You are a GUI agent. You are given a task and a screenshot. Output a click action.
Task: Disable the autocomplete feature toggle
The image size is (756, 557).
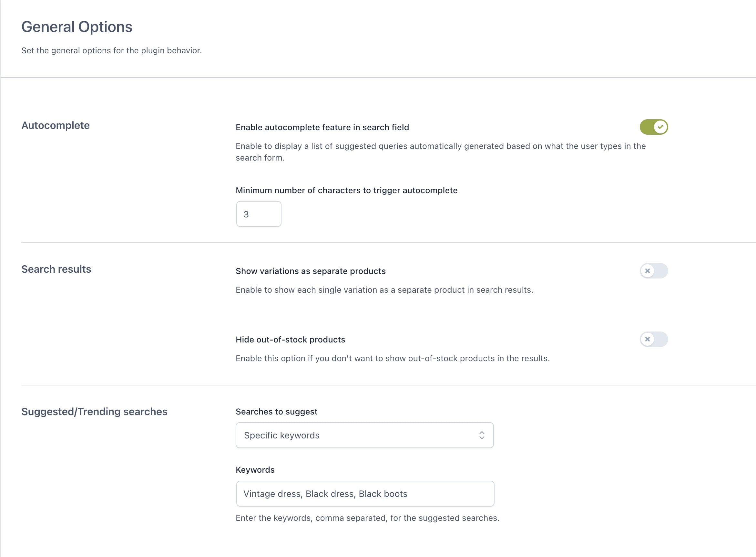(654, 127)
